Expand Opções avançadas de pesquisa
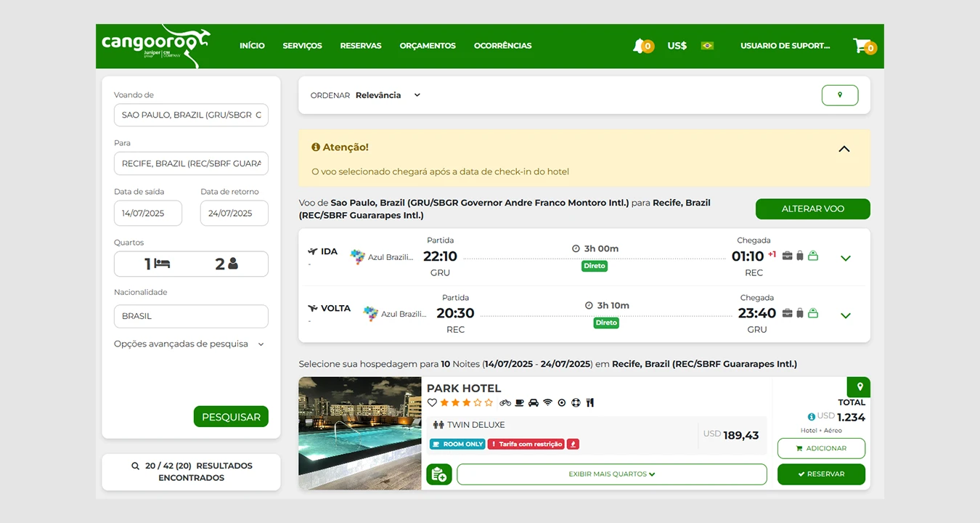Screen dimensions: 980x523 point(189,344)
